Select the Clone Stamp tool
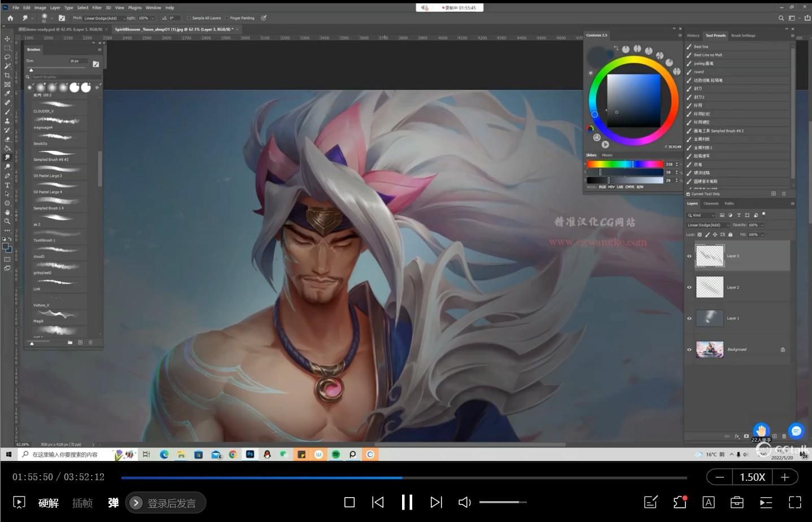The image size is (812, 522). [7, 120]
